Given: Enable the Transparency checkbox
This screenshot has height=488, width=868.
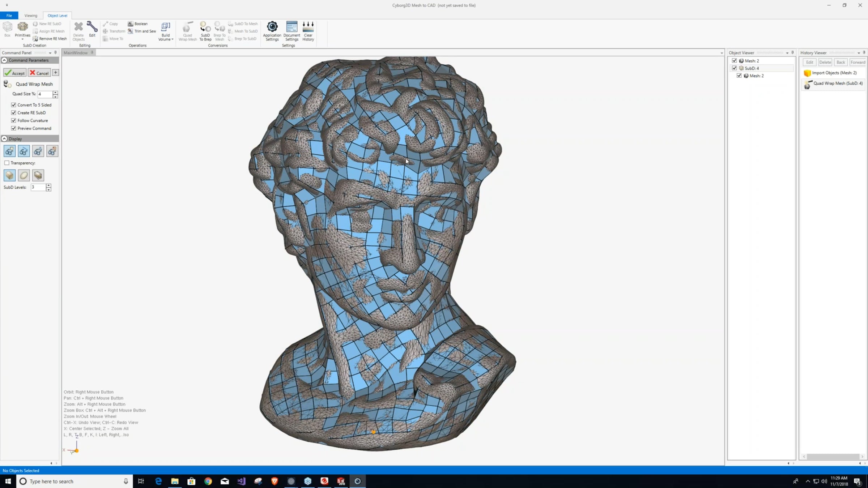Looking at the screenshot, I should click(x=7, y=163).
